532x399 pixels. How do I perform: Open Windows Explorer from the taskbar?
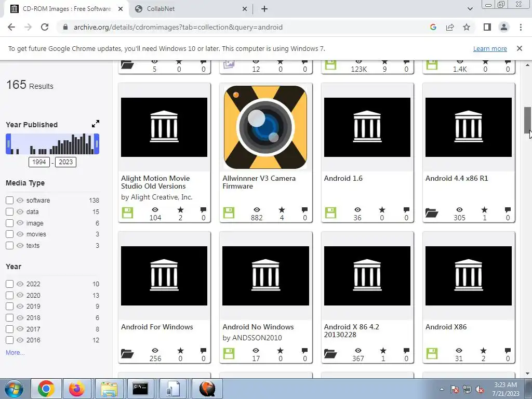click(x=109, y=389)
